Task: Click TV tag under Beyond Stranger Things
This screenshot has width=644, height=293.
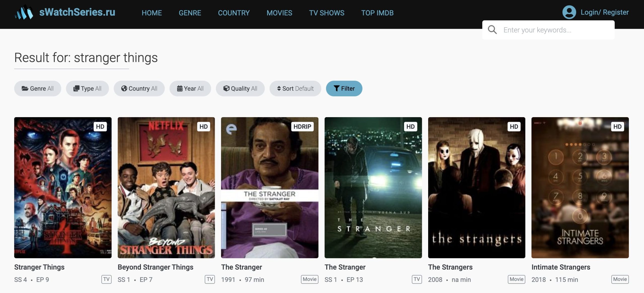Action: click(210, 279)
